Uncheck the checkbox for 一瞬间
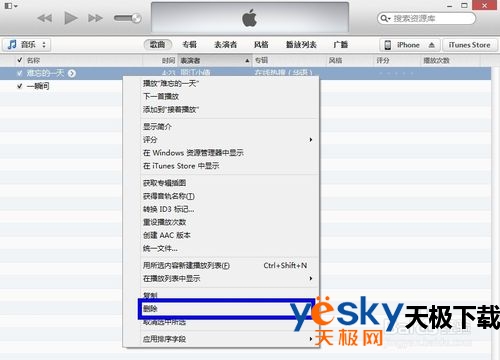This screenshot has width=500, height=360. tap(20, 86)
